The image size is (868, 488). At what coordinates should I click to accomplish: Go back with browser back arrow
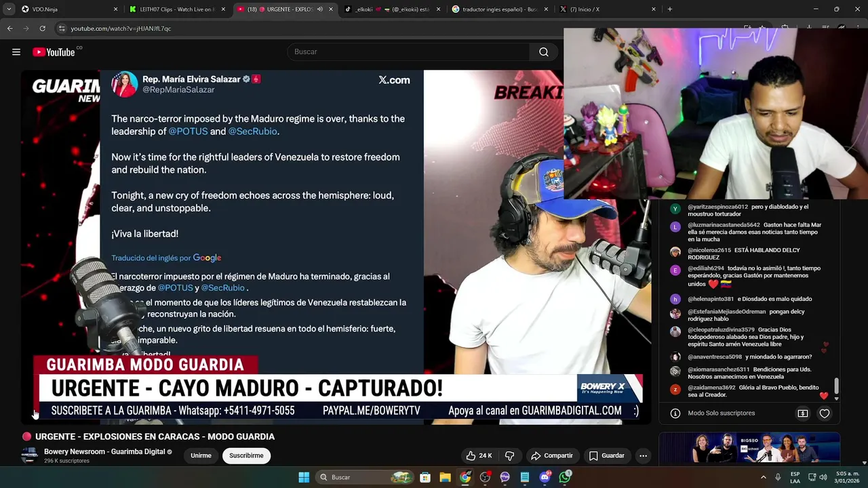click(x=10, y=28)
